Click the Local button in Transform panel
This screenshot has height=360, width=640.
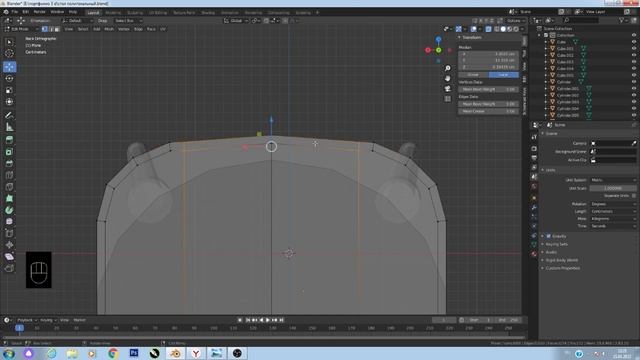coord(503,75)
